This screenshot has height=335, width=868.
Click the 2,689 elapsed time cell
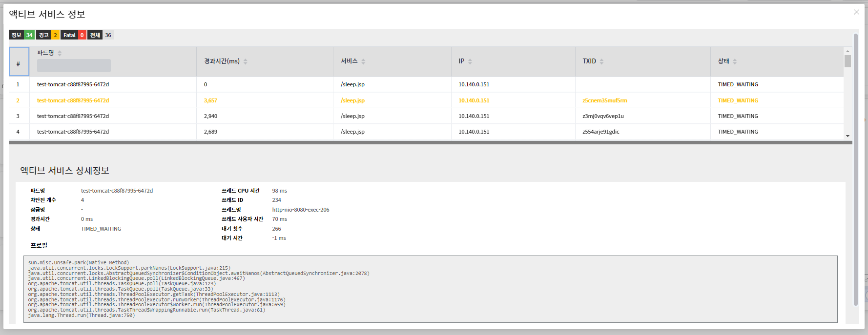[210, 132]
